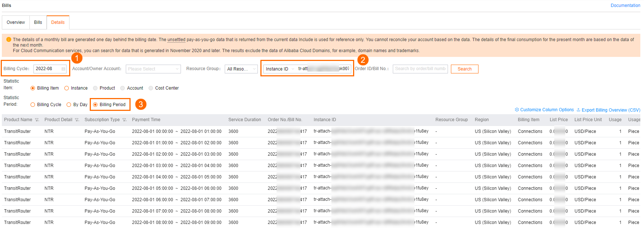This screenshot has height=228, width=644.
Task: Open the Billing Cycle 2022-08 month selector
Action: pos(50,69)
